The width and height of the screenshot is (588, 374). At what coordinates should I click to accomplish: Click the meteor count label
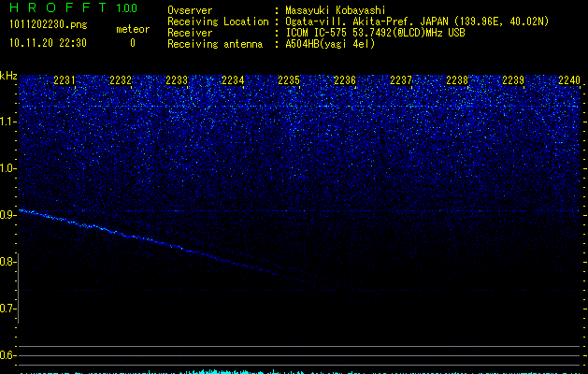[x=133, y=29]
